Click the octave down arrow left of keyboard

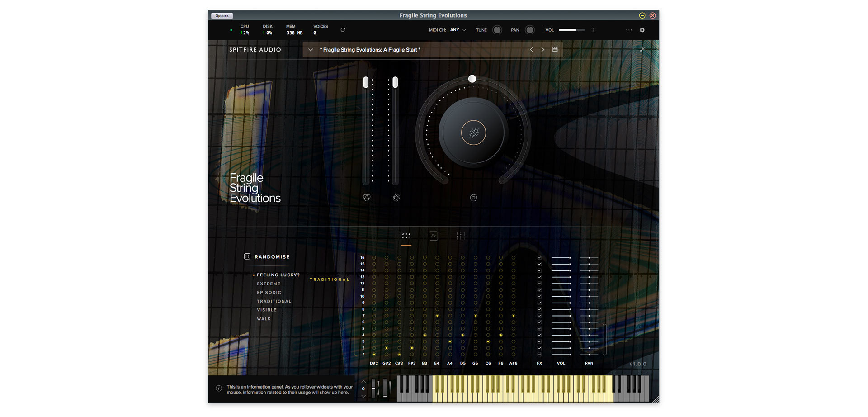363,396
